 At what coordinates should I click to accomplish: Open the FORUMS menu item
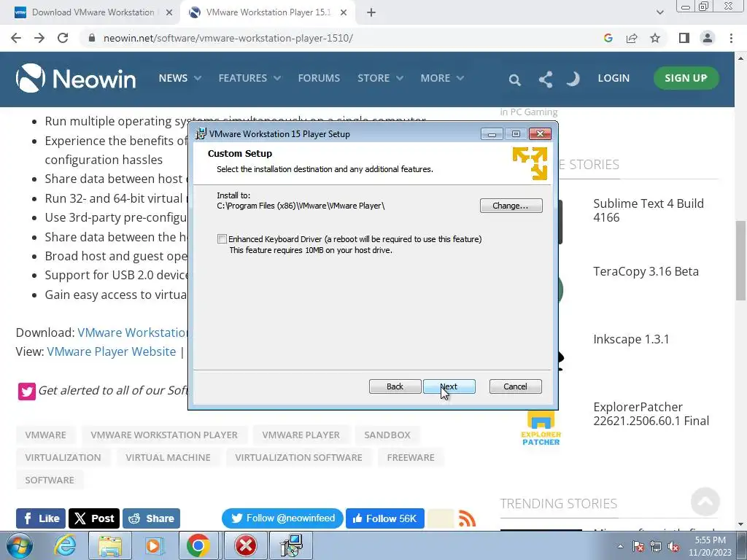click(320, 78)
